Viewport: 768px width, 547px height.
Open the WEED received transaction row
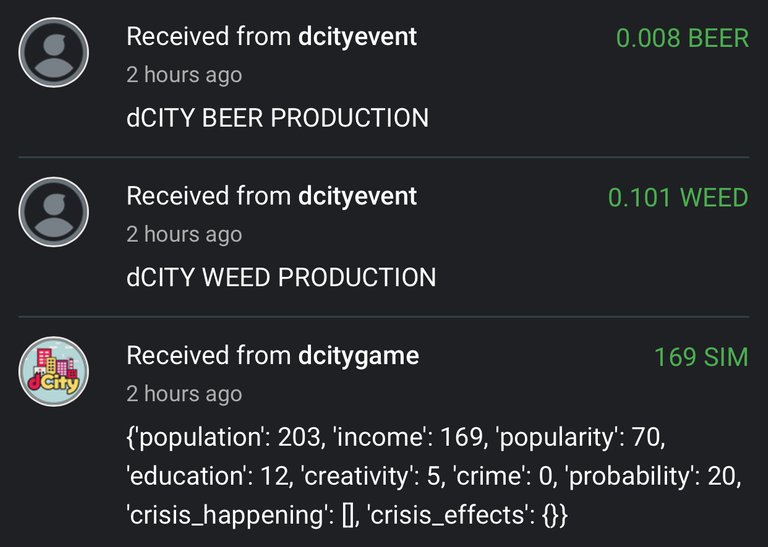tap(384, 238)
